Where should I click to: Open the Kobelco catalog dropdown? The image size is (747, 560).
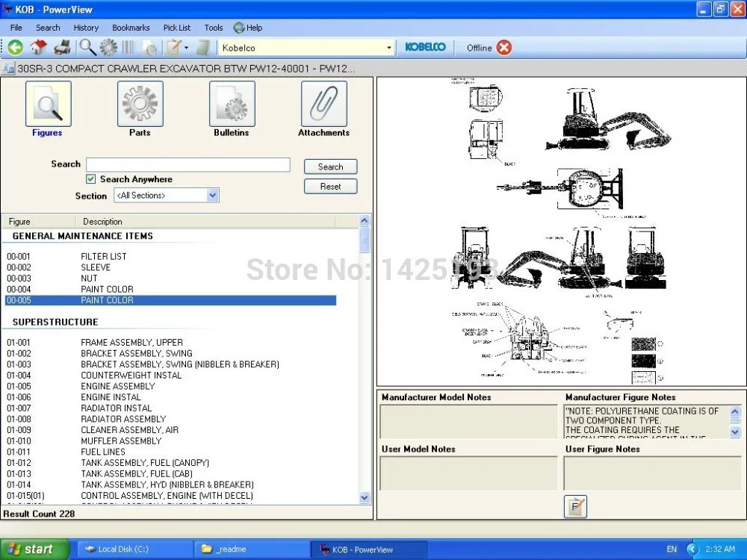tap(388, 48)
